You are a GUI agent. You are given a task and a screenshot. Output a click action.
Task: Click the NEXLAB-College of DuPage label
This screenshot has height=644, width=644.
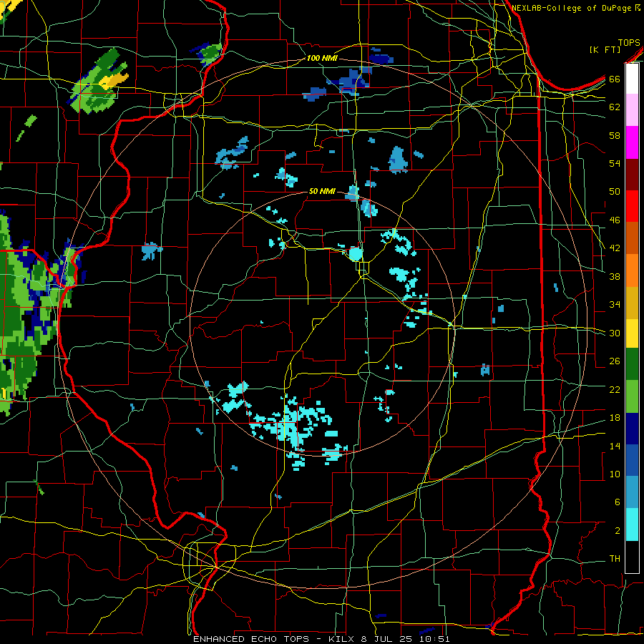tap(572, 8)
